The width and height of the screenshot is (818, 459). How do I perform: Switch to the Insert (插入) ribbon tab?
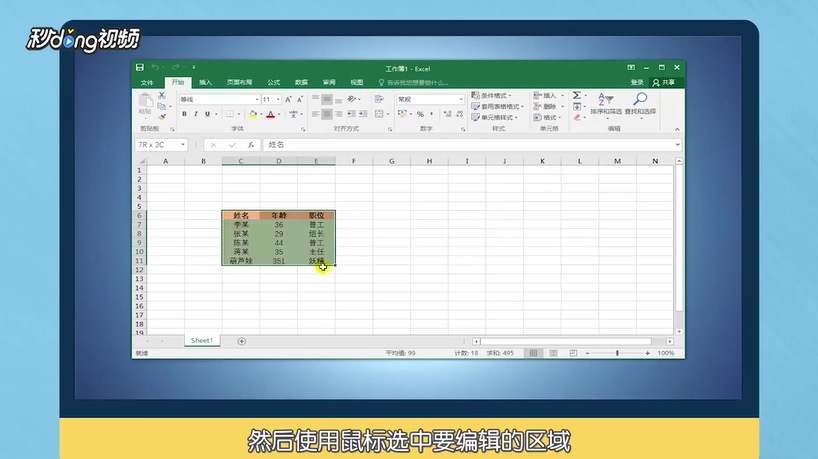pos(206,82)
